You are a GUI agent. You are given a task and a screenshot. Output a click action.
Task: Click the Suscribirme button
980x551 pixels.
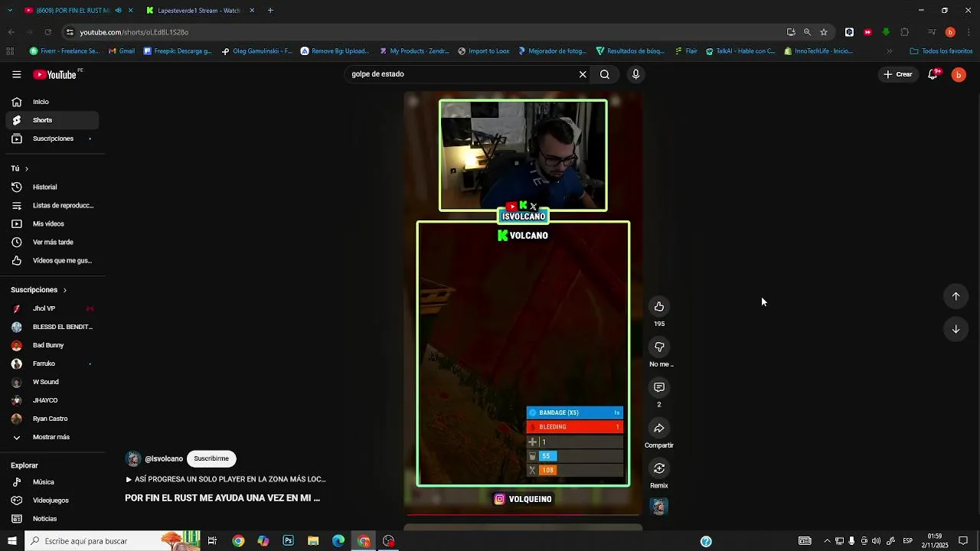tap(211, 458)
